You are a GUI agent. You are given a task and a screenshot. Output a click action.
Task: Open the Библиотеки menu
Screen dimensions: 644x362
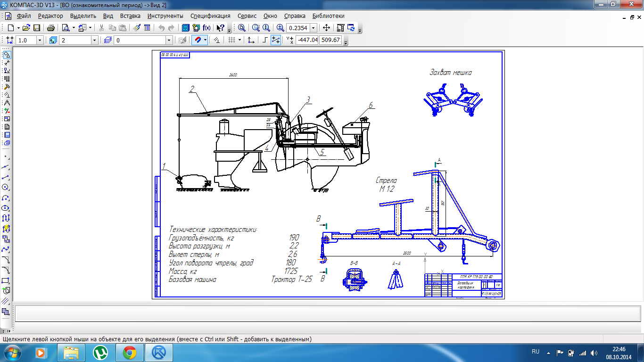(x=329, y=16)
